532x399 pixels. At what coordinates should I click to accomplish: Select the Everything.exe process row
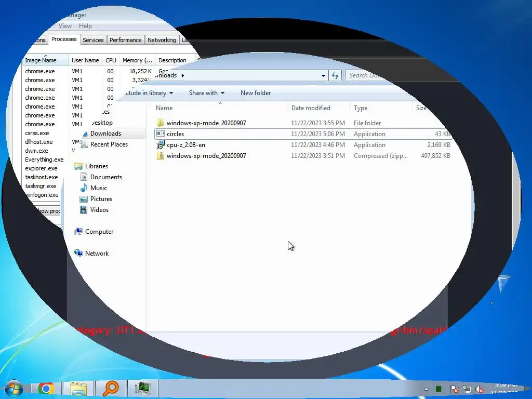click(x=44, y=159)
